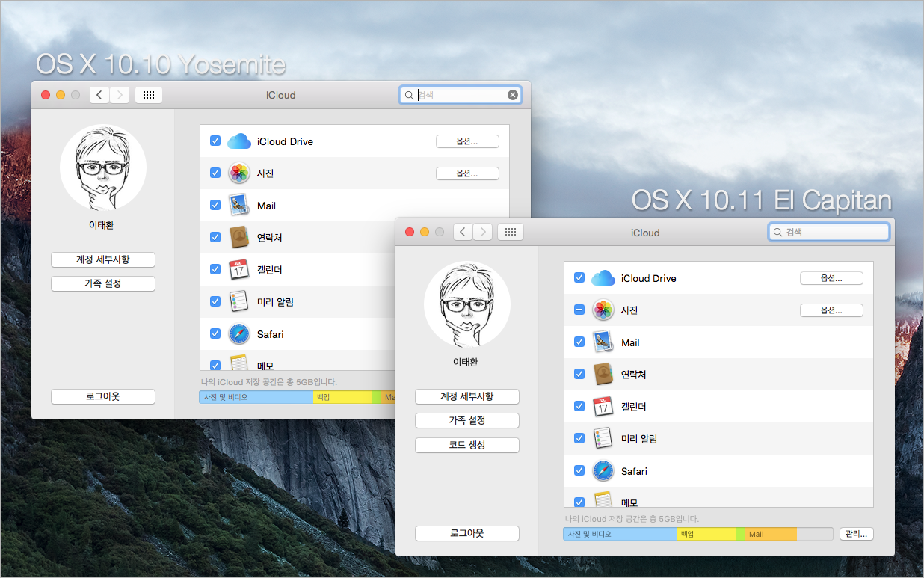This screenshot has width=924, height=578.
Task: Open 사진 옵션 button in El Capitan window
Action: pyautogui.click(x=831, y=310)
